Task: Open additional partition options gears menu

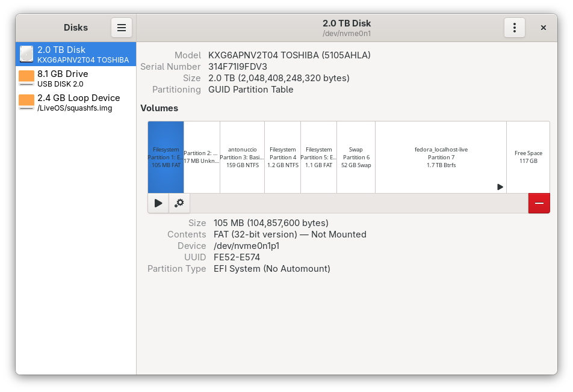Action: pyautogui.click(x=179, y=203)
